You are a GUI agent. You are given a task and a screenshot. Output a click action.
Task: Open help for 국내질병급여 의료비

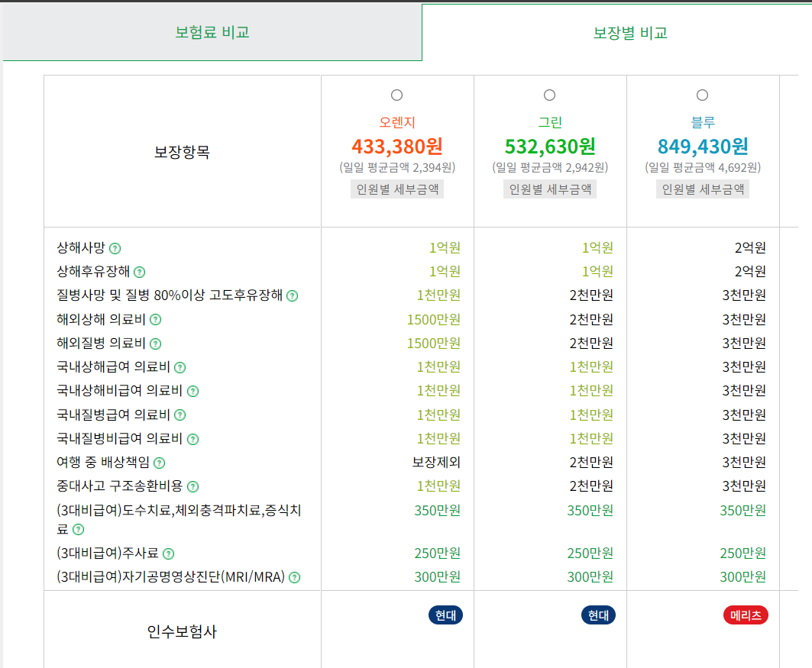click(180, 415)
